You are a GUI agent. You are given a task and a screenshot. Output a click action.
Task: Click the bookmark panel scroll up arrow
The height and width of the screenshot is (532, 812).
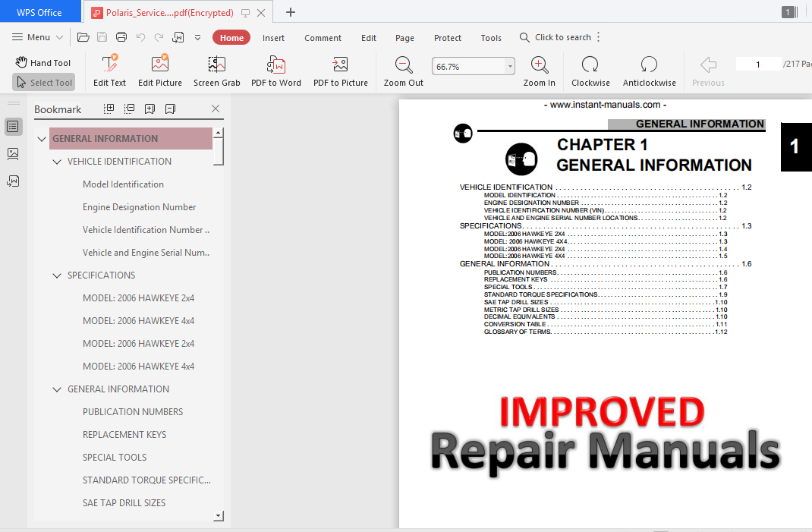[219, 133]
